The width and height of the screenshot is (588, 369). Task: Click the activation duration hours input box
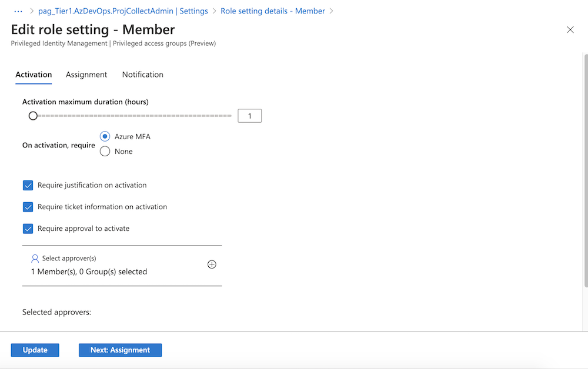[250, 116]
